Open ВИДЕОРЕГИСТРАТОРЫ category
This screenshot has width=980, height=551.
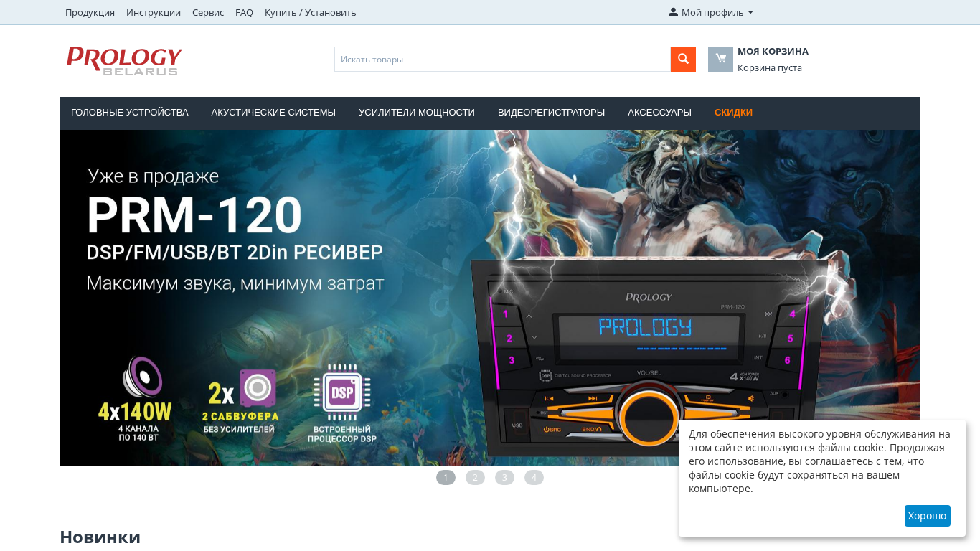tap(551, 113)
